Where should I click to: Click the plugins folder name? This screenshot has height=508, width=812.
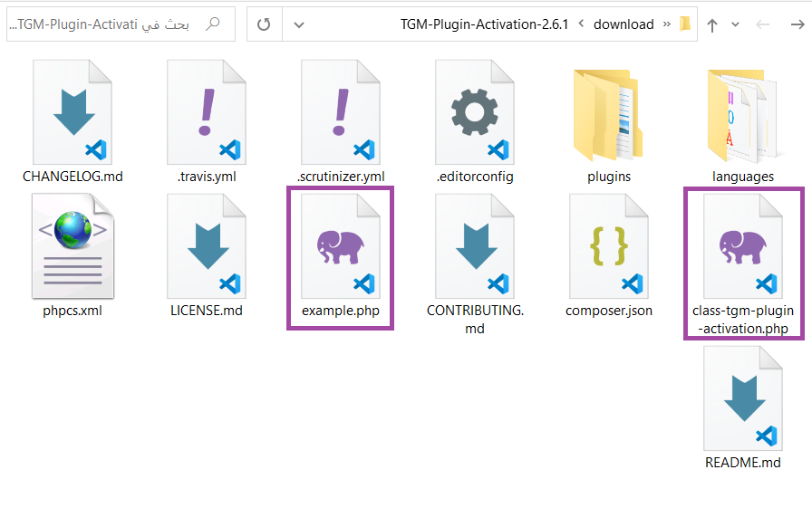[609, 177]
